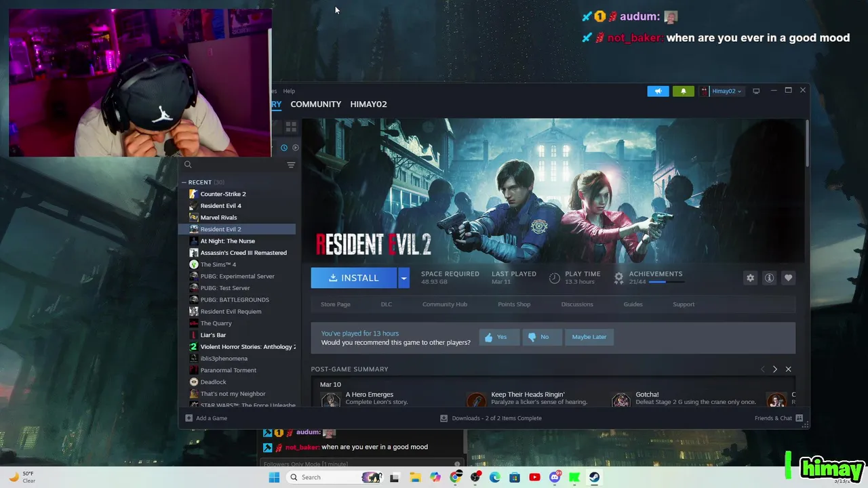Go to COMMUNITY tab

coord(315,104)
